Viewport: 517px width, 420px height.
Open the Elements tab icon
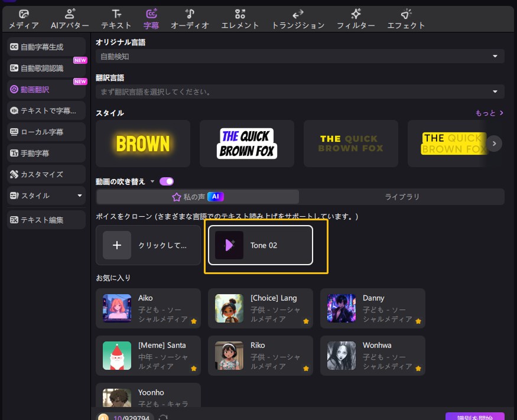click(x=240, y=14)
